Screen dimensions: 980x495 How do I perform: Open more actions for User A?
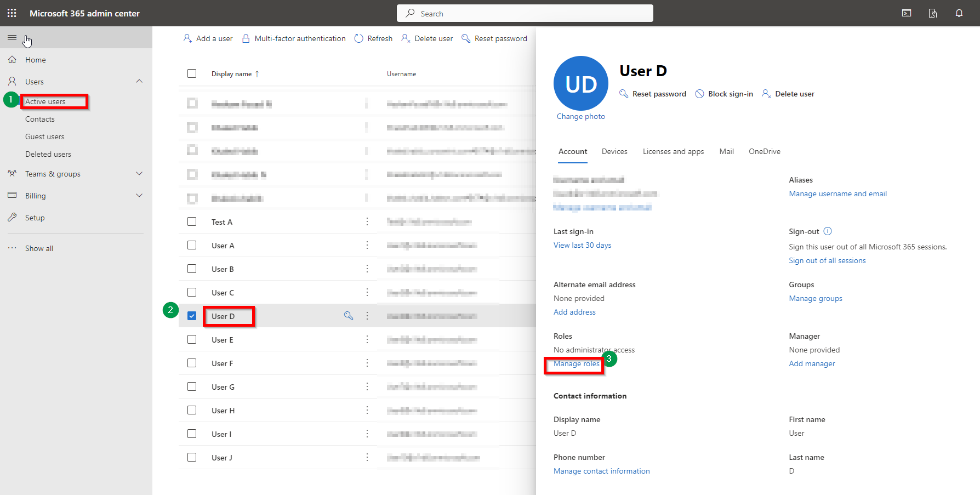click(x=367, y=245)
